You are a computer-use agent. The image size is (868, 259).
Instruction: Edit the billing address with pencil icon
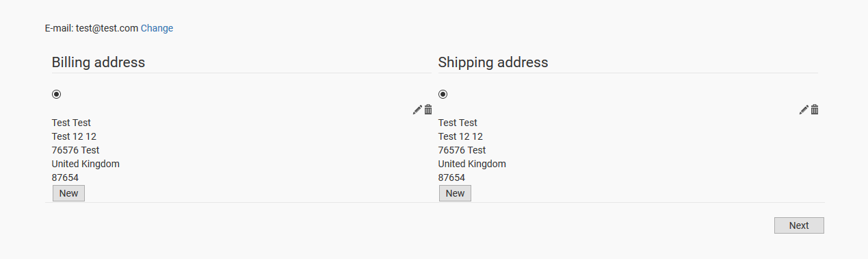[417, 110]
